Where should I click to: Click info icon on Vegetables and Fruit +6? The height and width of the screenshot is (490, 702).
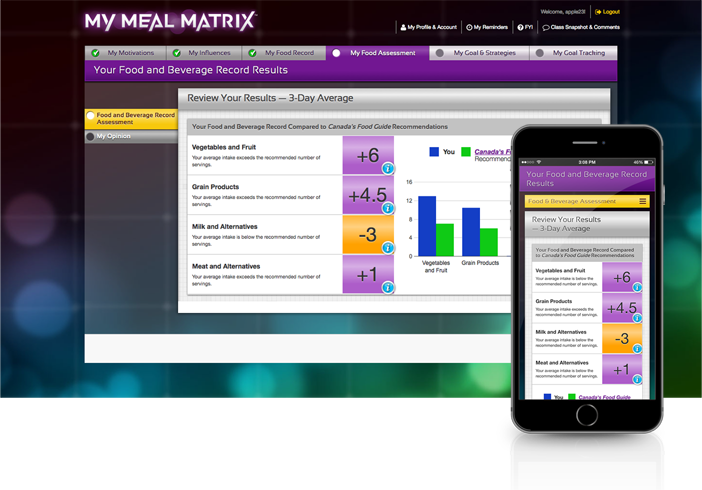388,168
